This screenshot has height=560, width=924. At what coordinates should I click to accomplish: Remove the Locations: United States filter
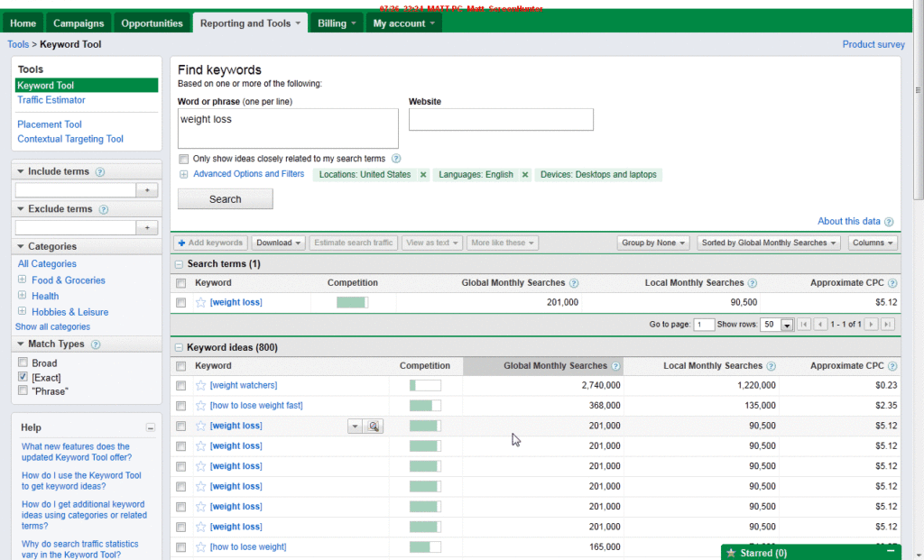[x=423, y=175]
